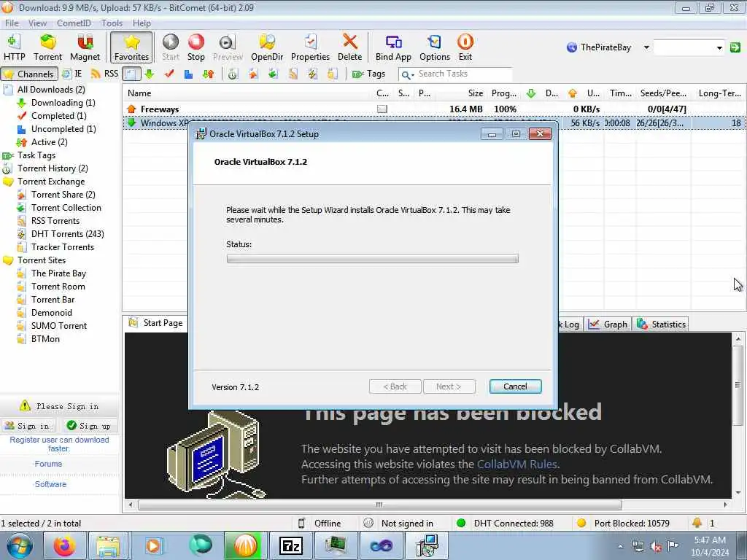Open 7-Zip from the taskbar
747x560 pixels.
[x=290, y=545]
